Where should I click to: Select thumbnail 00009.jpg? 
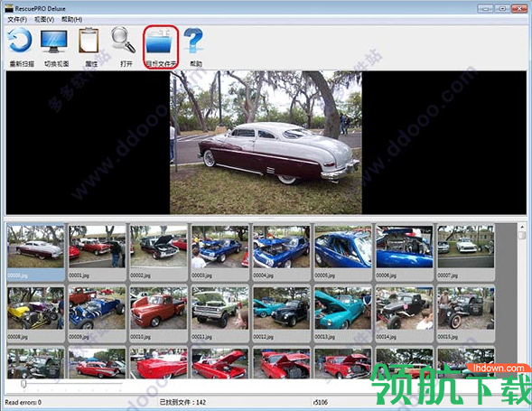pyautogui.click(x=97, y=313)
